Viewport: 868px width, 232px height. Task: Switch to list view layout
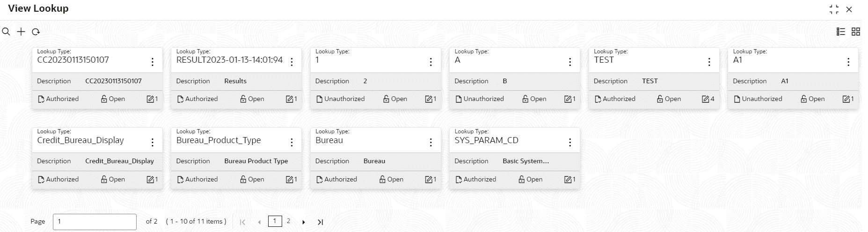coord(841,31)
